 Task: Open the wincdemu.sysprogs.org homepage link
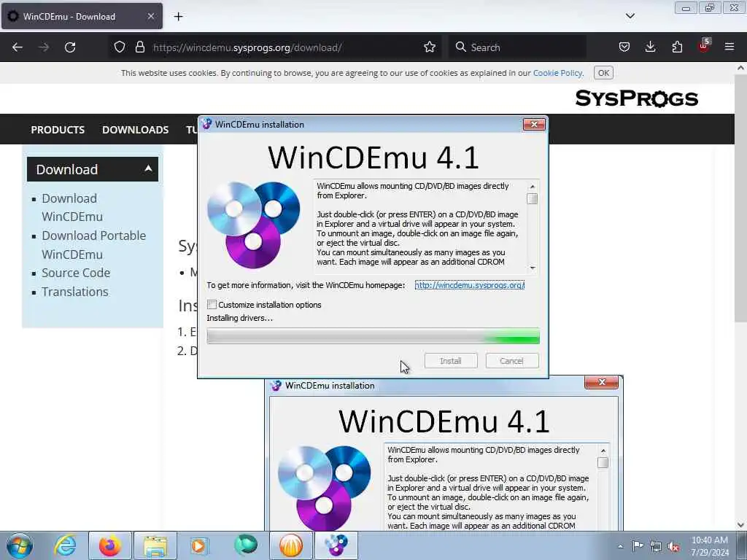470,285
